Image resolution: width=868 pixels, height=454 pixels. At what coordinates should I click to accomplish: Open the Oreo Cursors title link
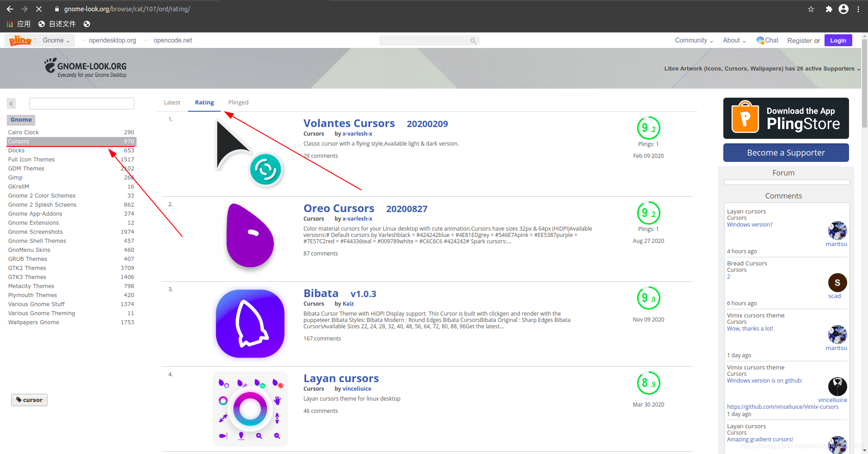339,208
